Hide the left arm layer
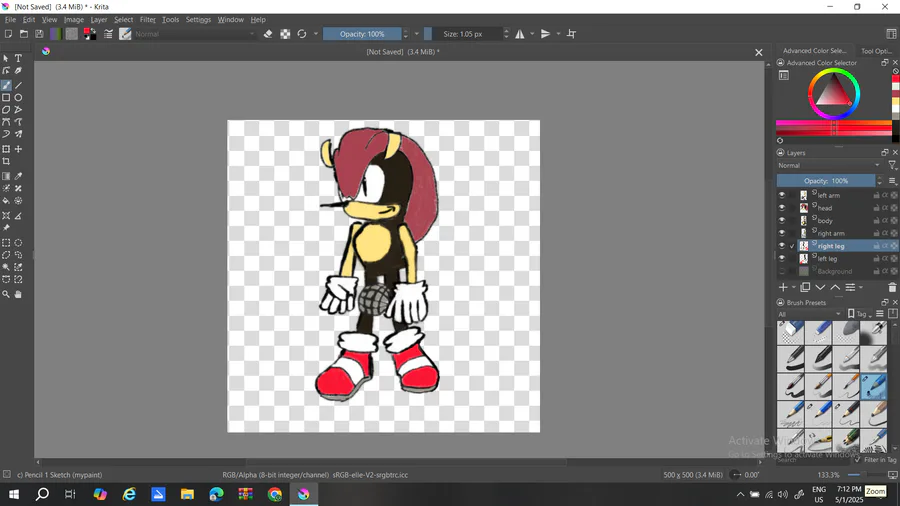The width and height of the screenshot is (900, 506). [x=782, y=195]
